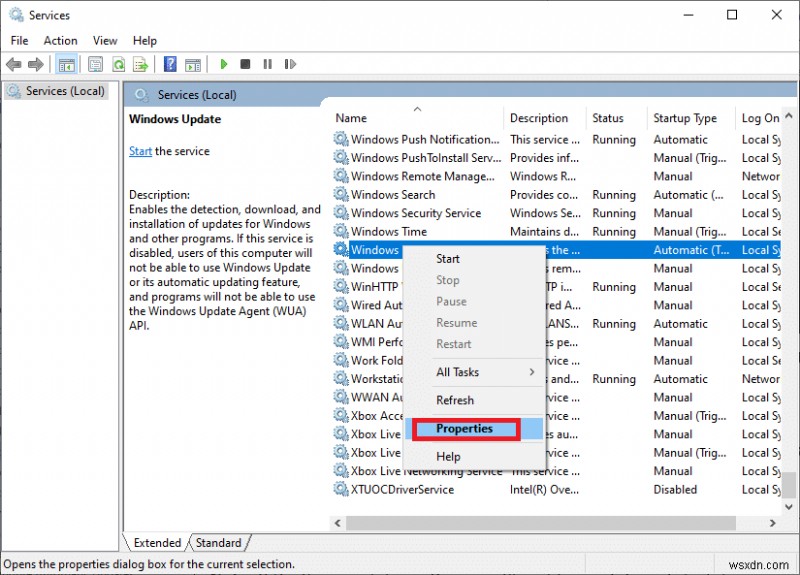
Task: Click the horizontal scrollbar right arrow
Action: pyautogui.click(x=772, y=523)
